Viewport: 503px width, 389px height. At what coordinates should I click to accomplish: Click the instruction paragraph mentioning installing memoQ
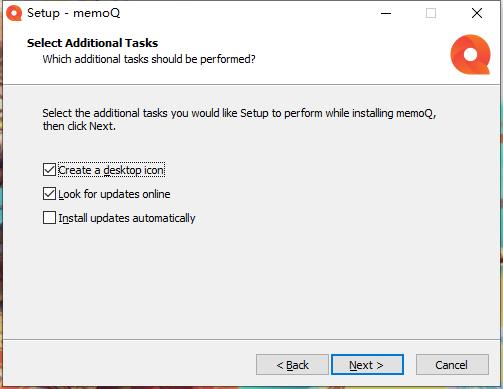(x=239, y=120)
